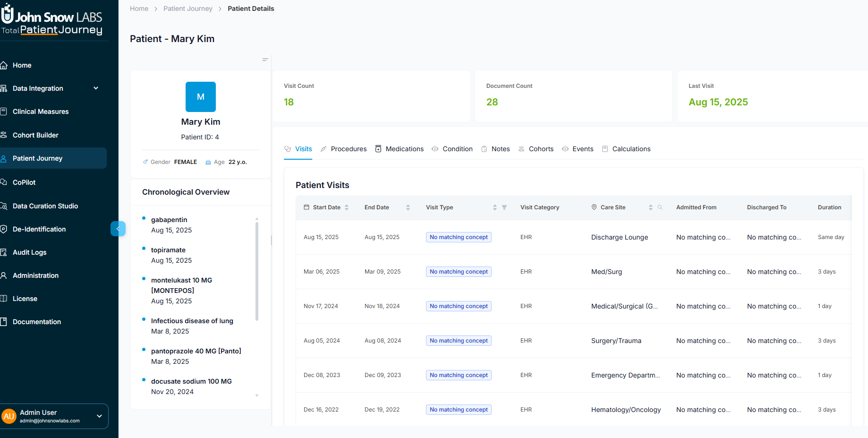868x438 pixels.
Task: Navigate to Patient Journey via the breadcrumb
Action: 188,9
